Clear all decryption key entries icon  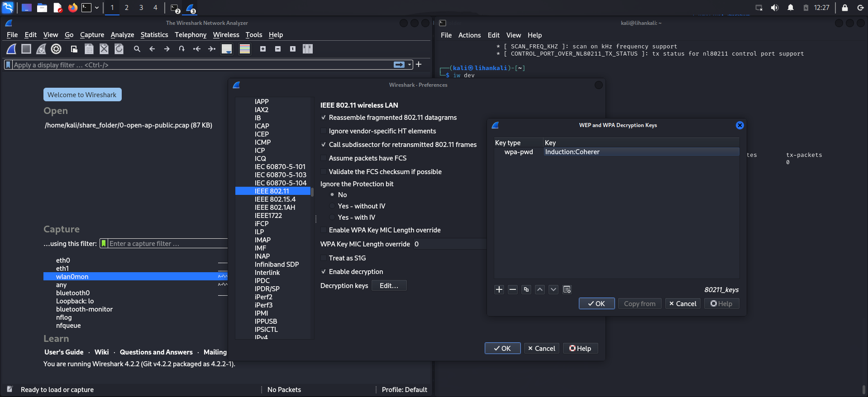[x=567, y=289]
